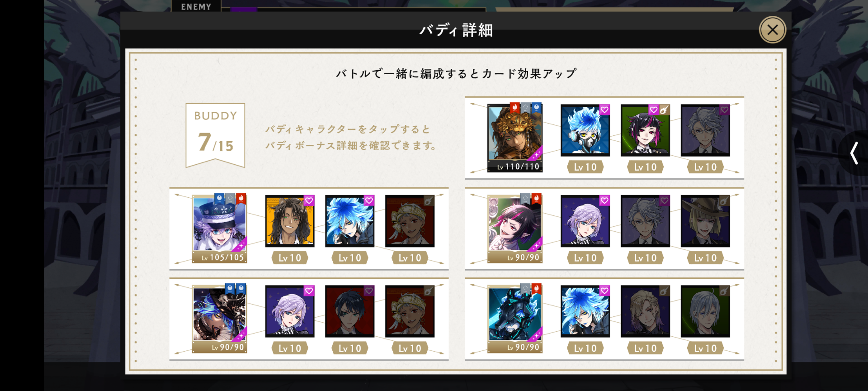Tap blonde long-haired buddy in bottom-right row
Viewport: 868px width, 391px height.
(645, 311)
